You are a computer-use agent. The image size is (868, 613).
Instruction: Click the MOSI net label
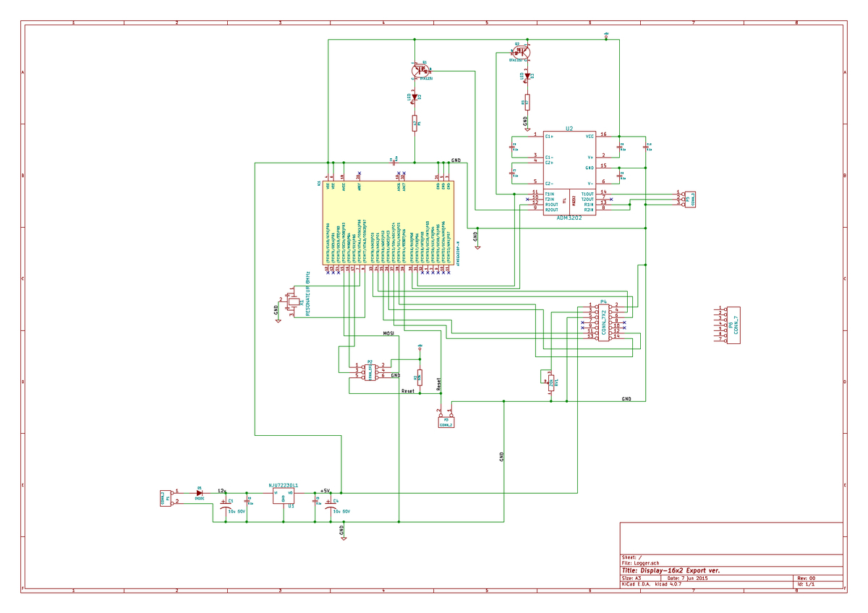pyautogui.click(x=388, y=333)
